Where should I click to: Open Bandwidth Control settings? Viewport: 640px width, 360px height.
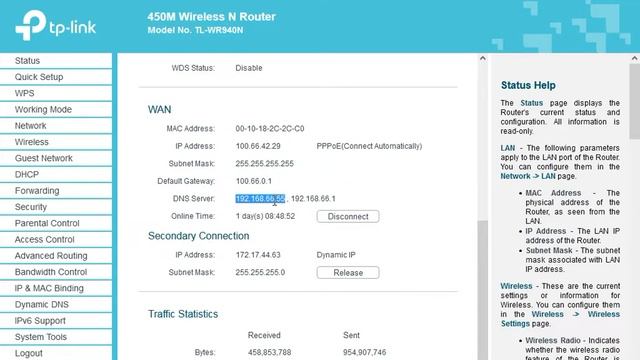click(56, 272)
